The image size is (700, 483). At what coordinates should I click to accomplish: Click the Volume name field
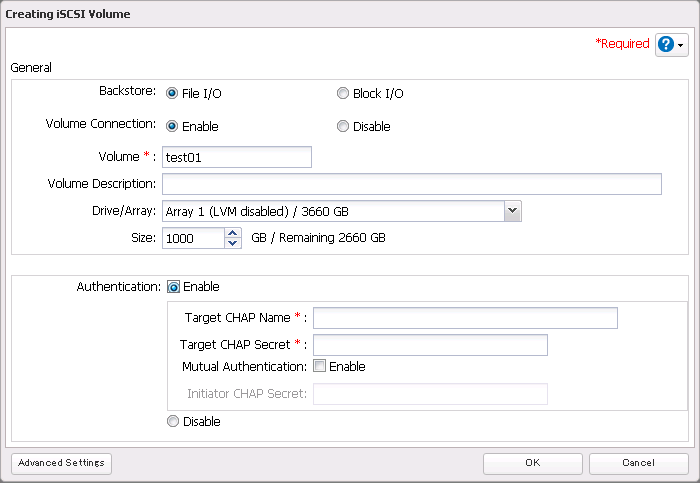click(237, 157)
